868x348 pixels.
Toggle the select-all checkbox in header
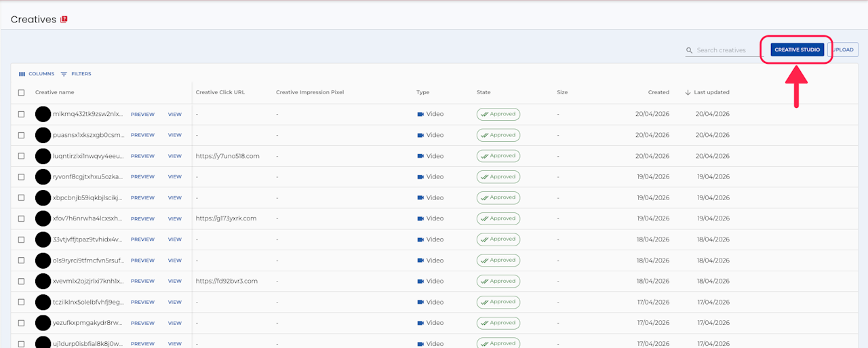tap(21, 92)
